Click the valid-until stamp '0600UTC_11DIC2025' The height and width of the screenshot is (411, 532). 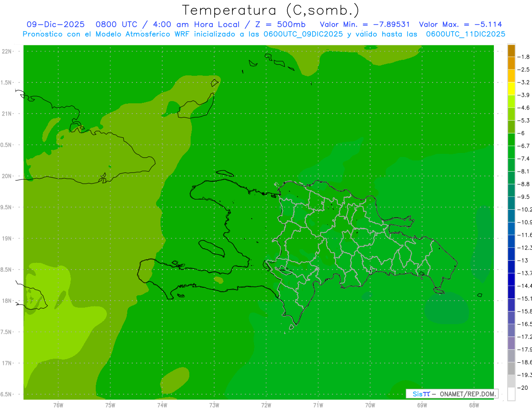point(465,34)
